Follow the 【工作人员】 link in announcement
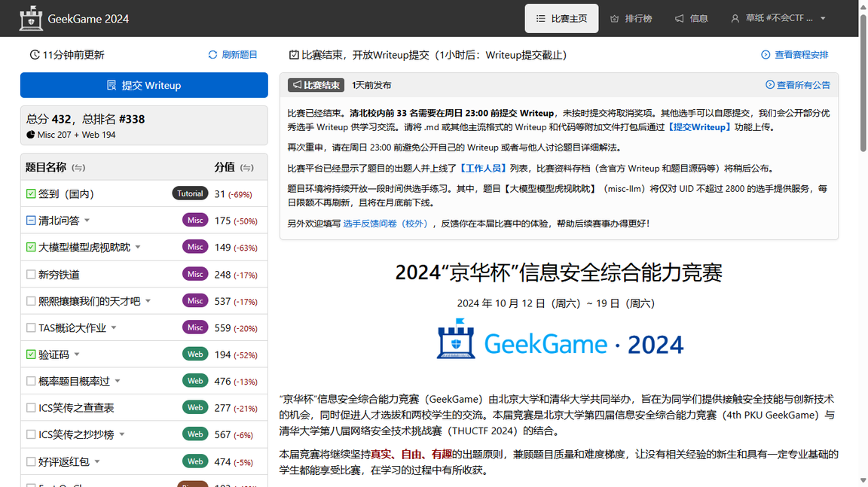The width and height of the screenshot is (868, 487). tap(482, 168)
